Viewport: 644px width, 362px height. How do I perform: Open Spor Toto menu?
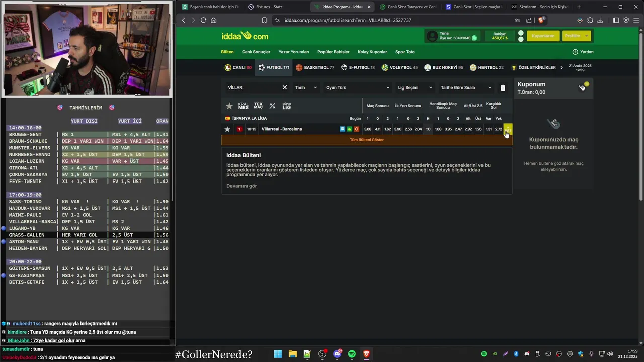coord(405,52)
